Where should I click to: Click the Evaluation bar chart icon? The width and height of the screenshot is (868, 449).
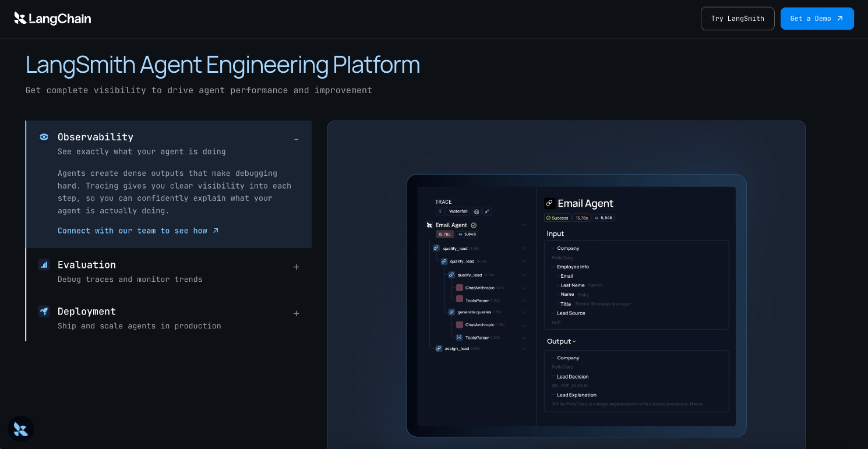tap(44, 264)
